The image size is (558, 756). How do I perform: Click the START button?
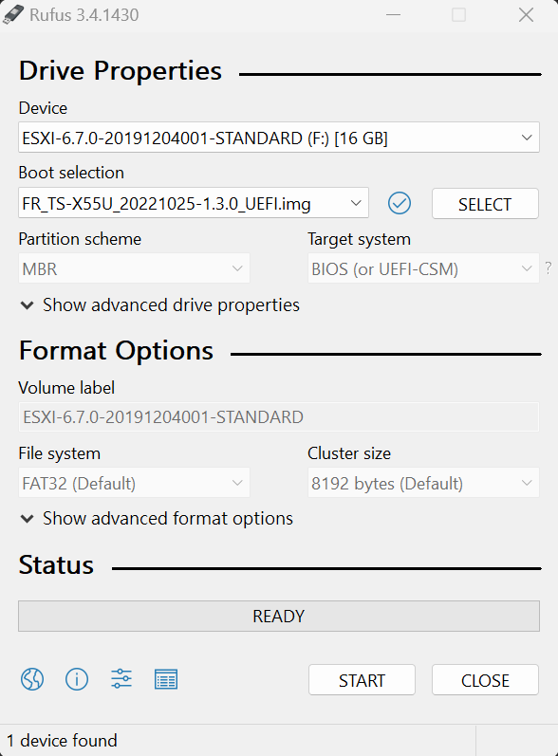coord(362,680)
